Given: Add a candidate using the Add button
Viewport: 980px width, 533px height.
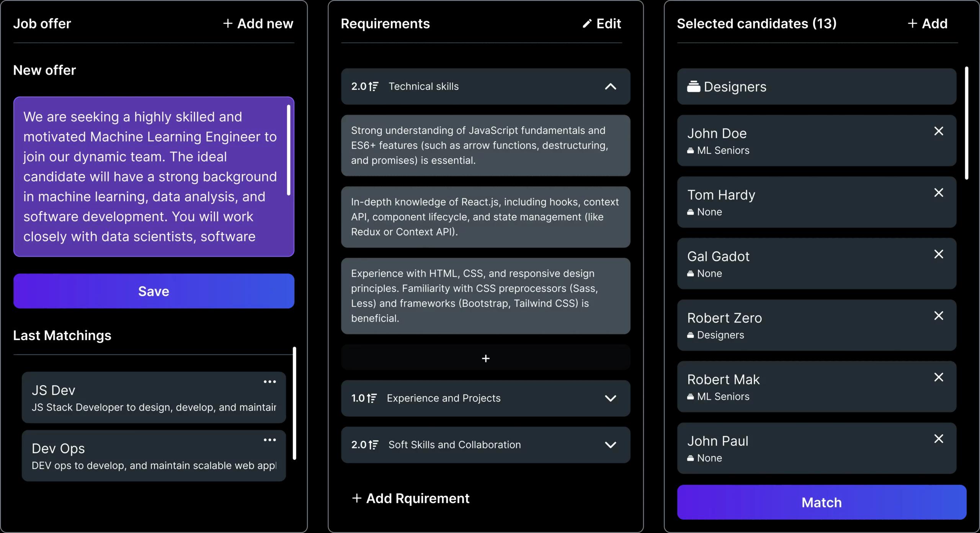Looking at the screenshot, I should click(x=927, y=24).
